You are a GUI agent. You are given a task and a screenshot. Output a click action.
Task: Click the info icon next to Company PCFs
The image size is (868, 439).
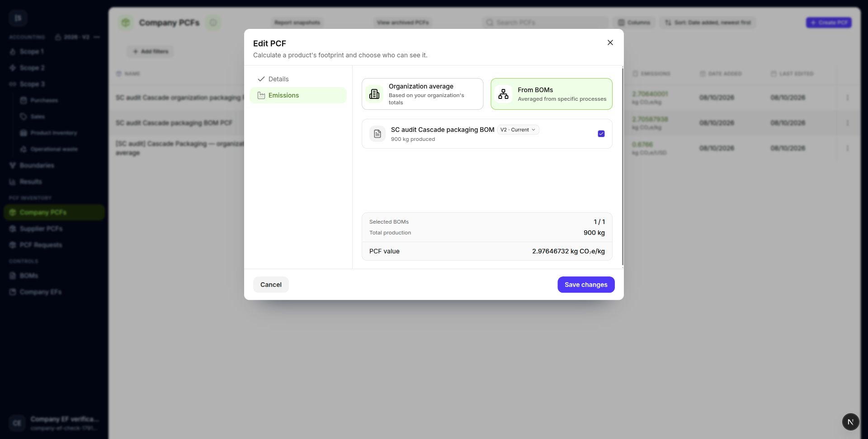213,23
